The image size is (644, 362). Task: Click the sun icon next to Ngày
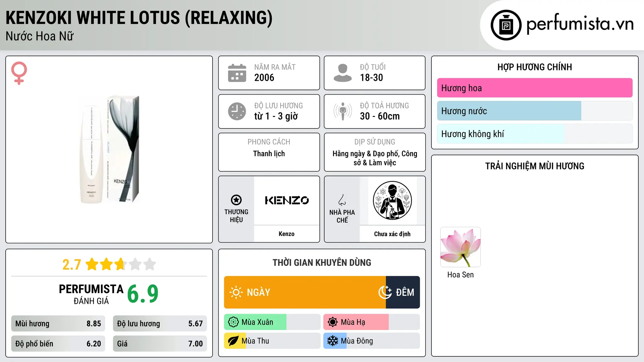click(x=236, y=292)
